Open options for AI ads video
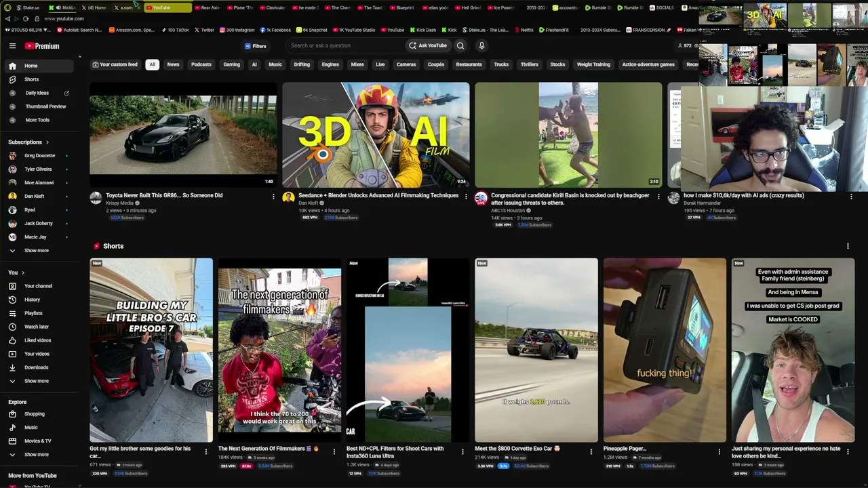The image size is (868, 488). point(851,197)
